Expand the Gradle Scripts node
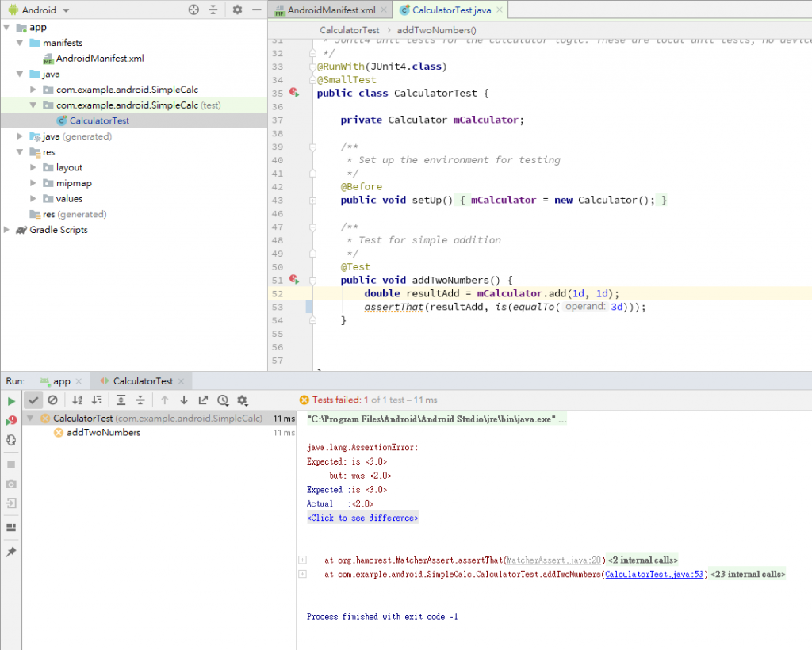This screenshot has width=812, height=650. point(8,230)
